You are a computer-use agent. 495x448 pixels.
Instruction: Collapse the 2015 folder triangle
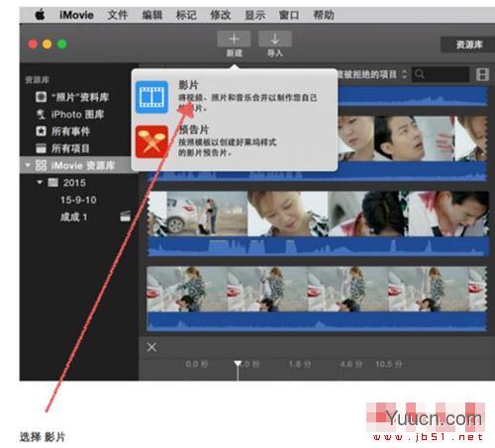point(40,182)
